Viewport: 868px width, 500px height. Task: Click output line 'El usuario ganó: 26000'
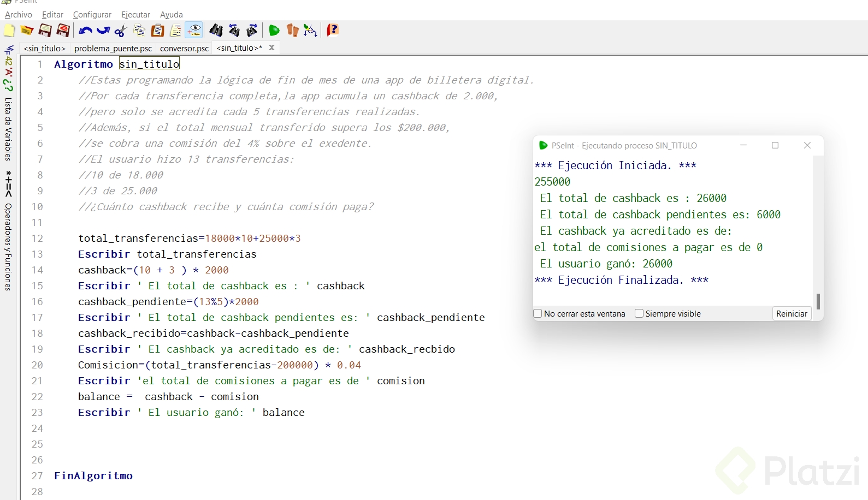[x=606, y=264]
